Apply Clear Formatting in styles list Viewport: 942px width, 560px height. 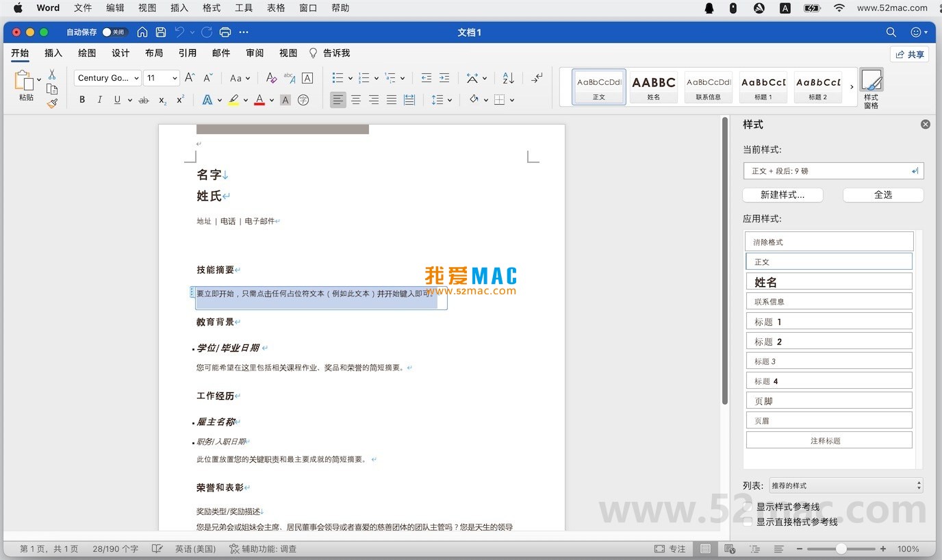(829, 242)
